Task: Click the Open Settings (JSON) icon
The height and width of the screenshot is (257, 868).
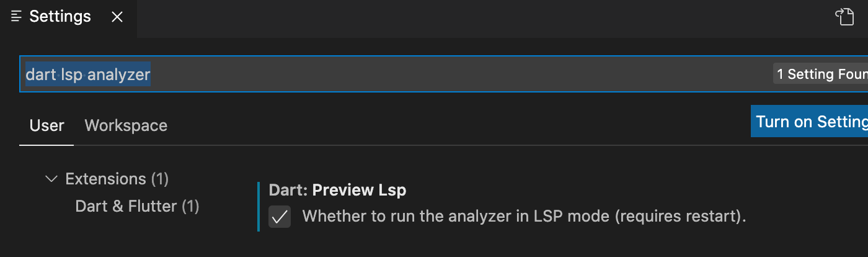Action: [x=844, y=17]
